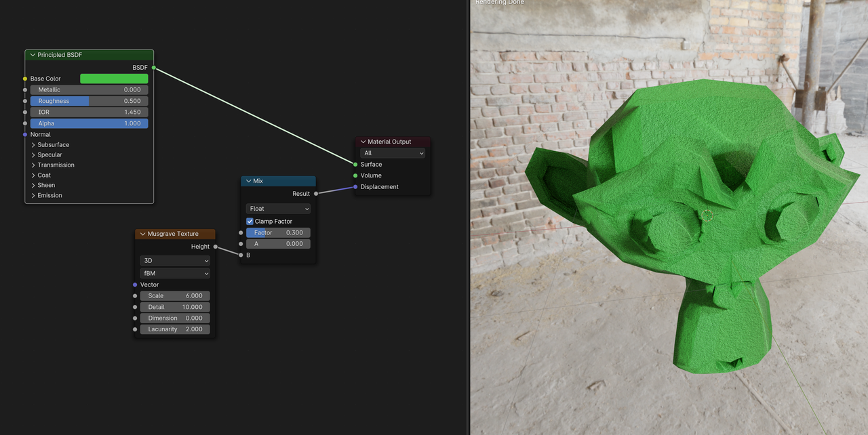Expand the Transmission panel
This screenshot has height=435, width=868.
[33, 165]
